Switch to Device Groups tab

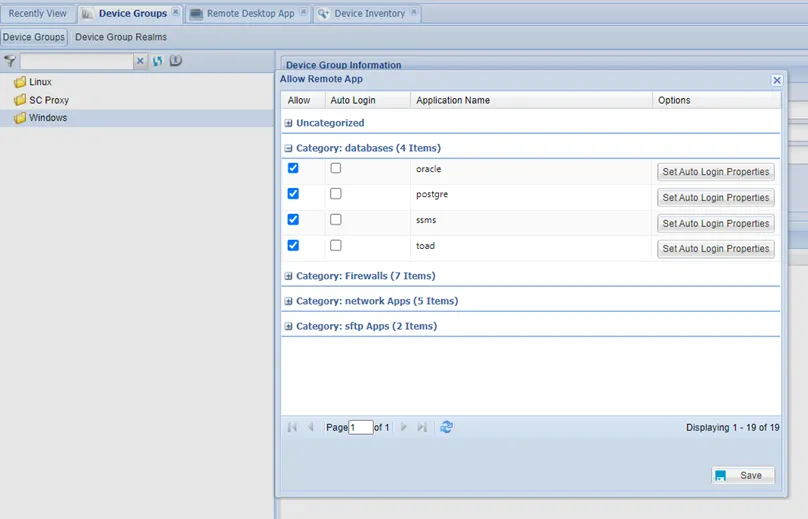pyautogui.click(x=132, y=13)
